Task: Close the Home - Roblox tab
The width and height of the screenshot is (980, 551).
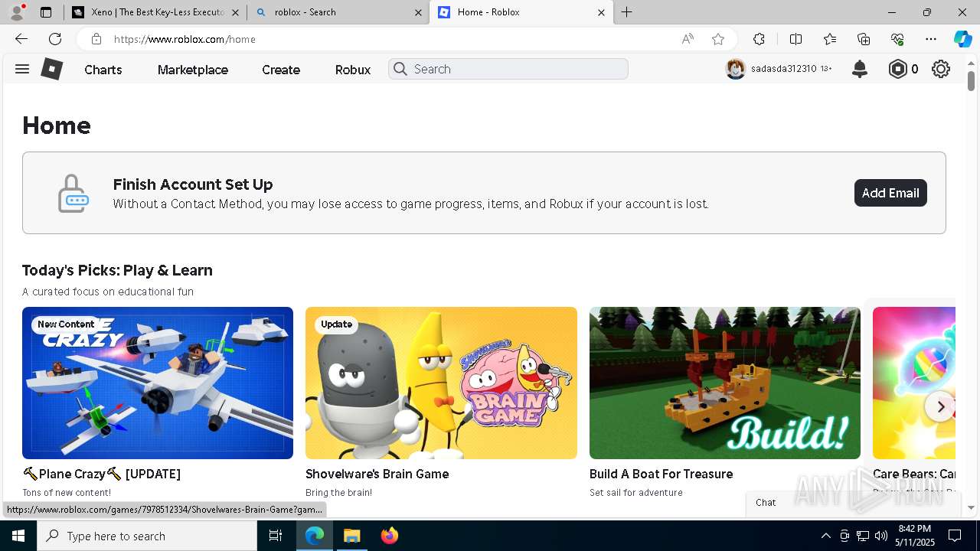Action: click(601, 12)
